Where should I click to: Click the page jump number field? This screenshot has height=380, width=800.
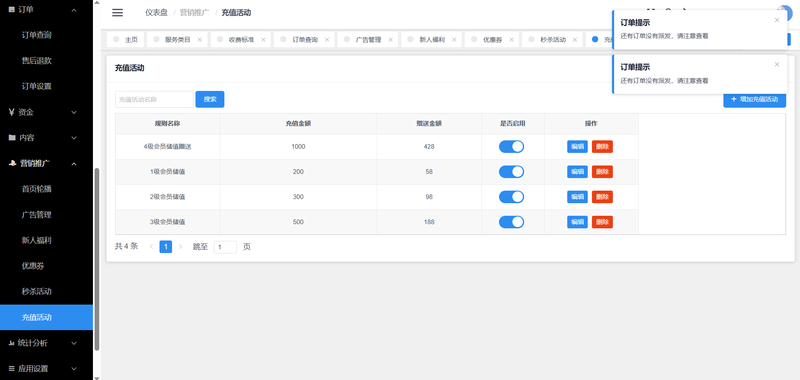pyautogui.click(x=225, y=247)
